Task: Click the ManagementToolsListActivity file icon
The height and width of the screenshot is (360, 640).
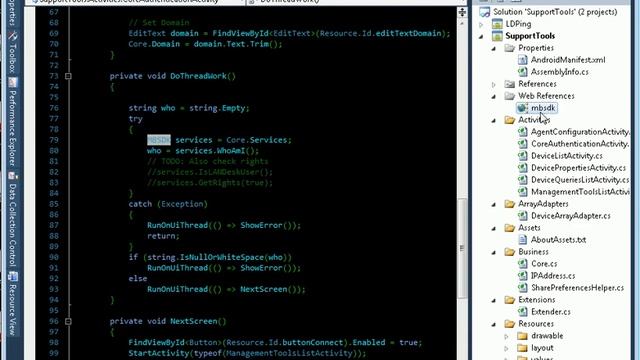Action: 522,192
